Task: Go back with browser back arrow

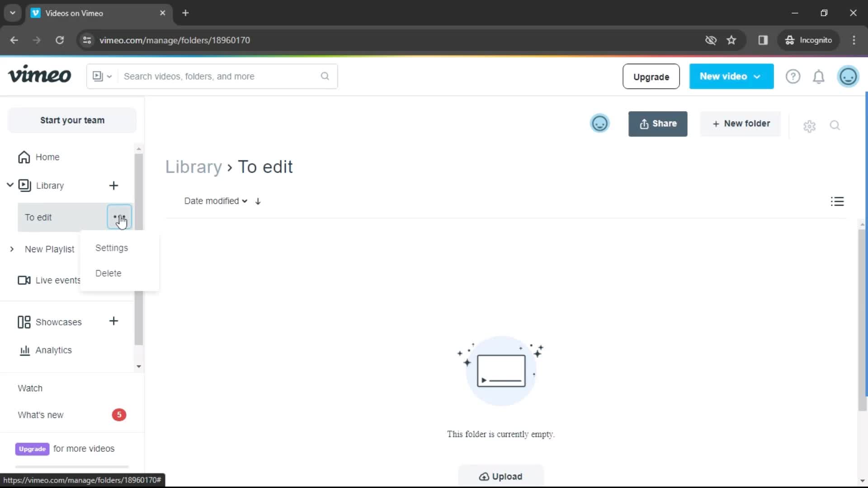Action: click(14, 40)
